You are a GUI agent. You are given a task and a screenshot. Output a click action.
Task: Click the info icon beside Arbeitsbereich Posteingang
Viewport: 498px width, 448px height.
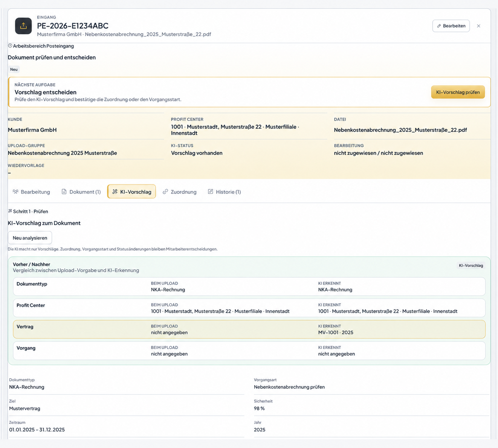click(10, 46)
